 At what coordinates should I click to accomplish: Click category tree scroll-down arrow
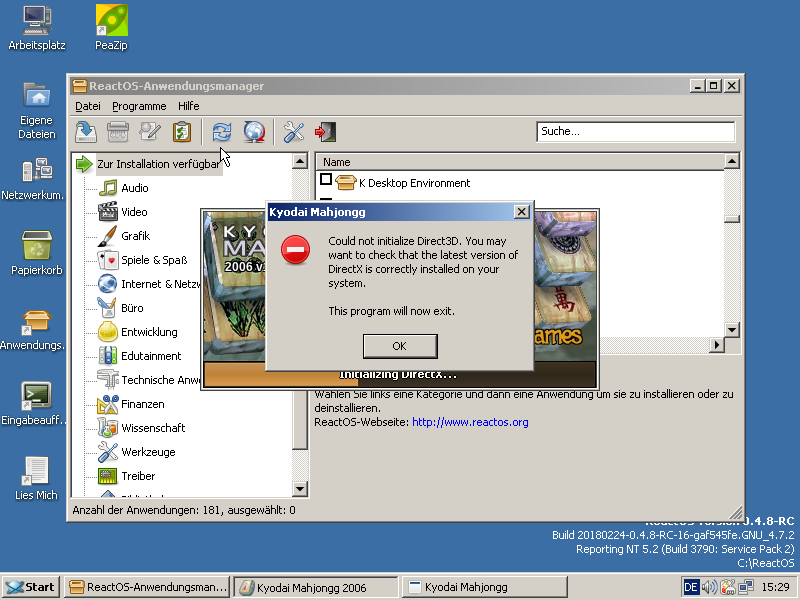point(300,489)
